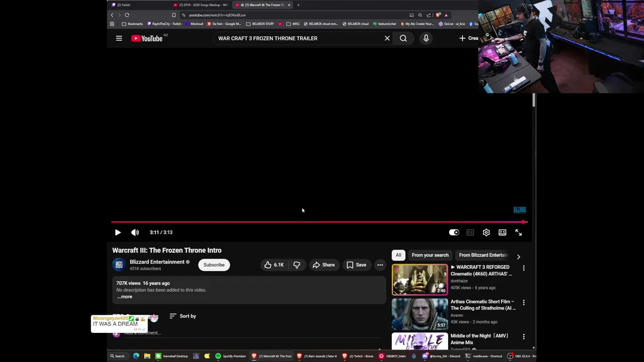Open options menu for Reforged Cinematic video
Image resolution: width=644 pixels, height=362 pixels.
[x=523, y=268]
